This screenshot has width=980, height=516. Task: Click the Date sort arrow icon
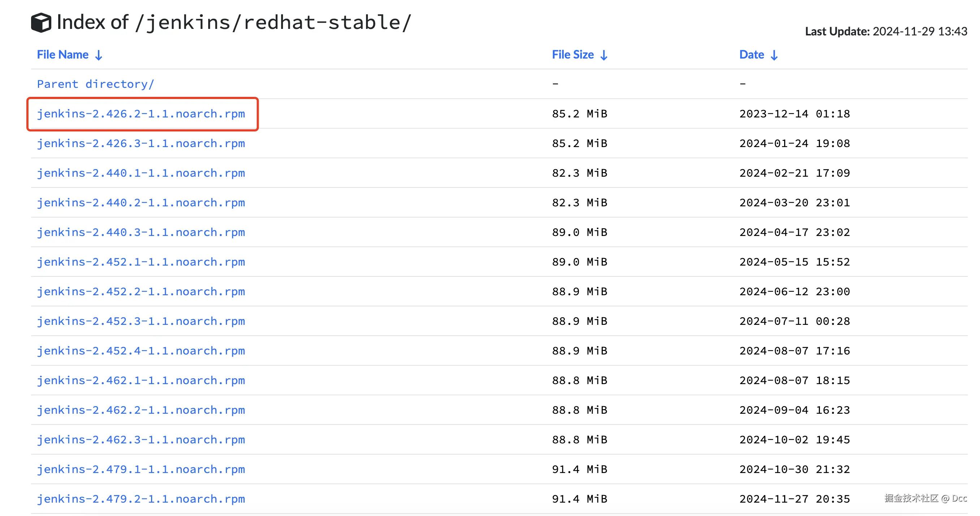(774, 56)
